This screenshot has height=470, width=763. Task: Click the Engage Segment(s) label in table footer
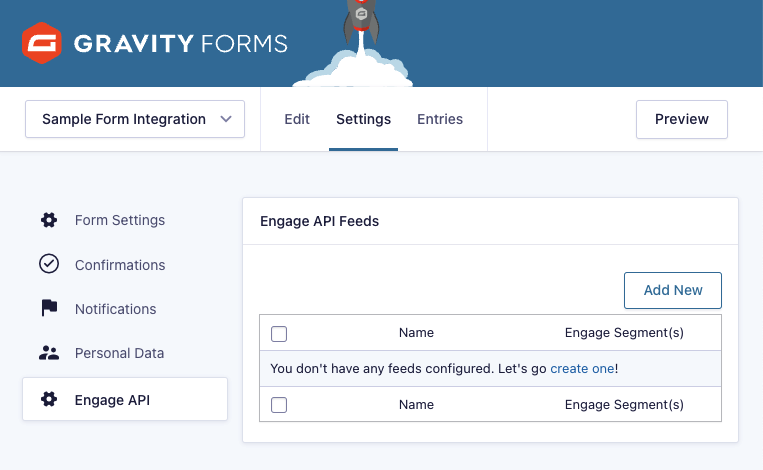pos(624,405)
